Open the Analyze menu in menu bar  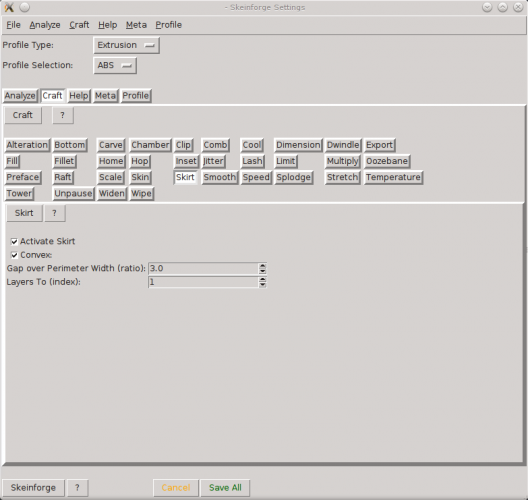click(45, 25)
